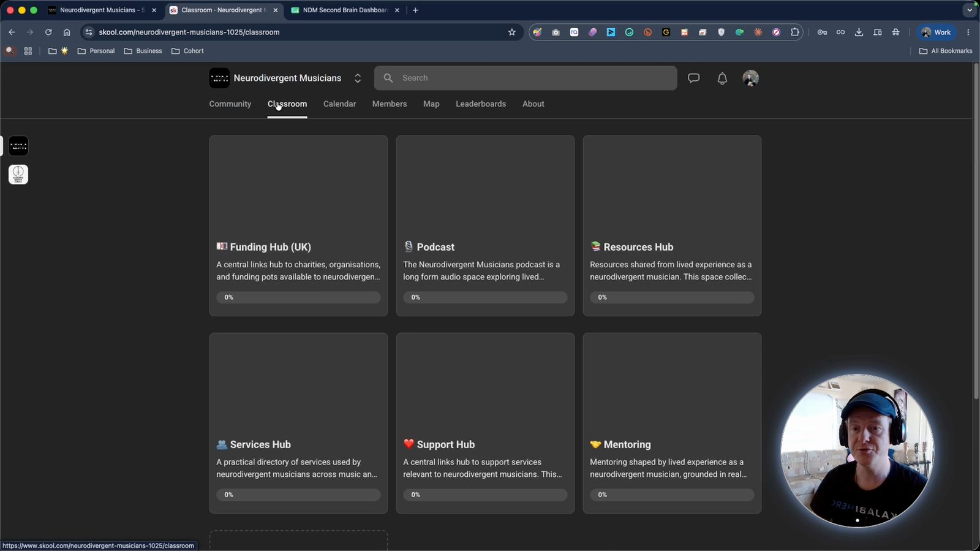
Task: Open the notifications bell
Action: coord(722,78)
